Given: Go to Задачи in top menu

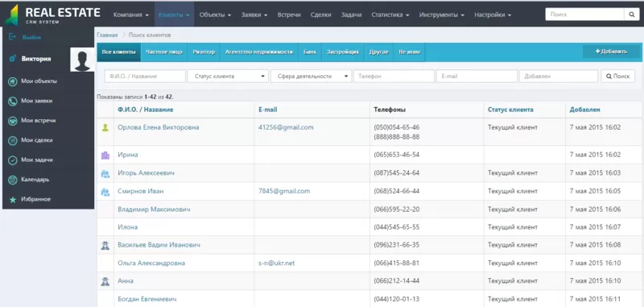Looking at the screenshot, I should coord(351,15).
